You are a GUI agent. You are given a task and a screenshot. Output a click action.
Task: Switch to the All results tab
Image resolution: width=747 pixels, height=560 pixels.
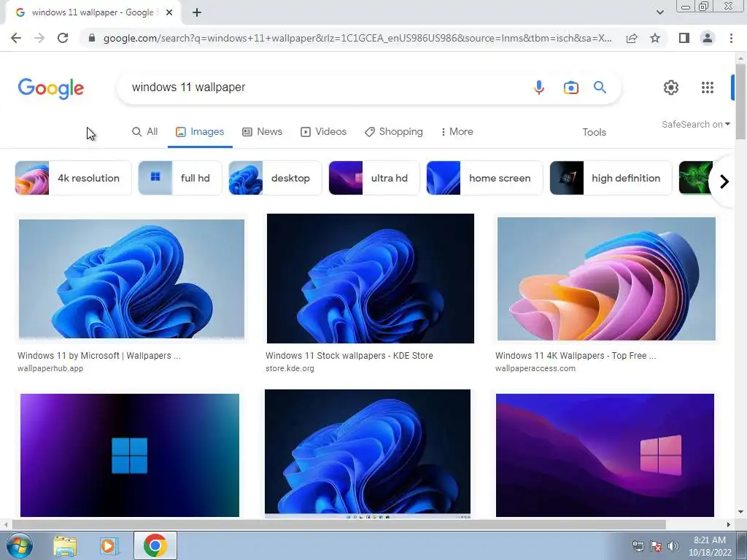(145, 132)
